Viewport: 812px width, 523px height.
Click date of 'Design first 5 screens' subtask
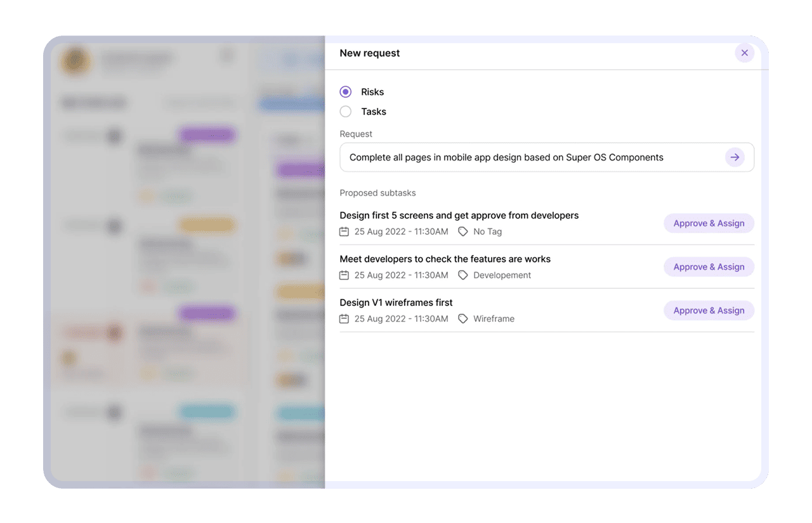(402, 232)
